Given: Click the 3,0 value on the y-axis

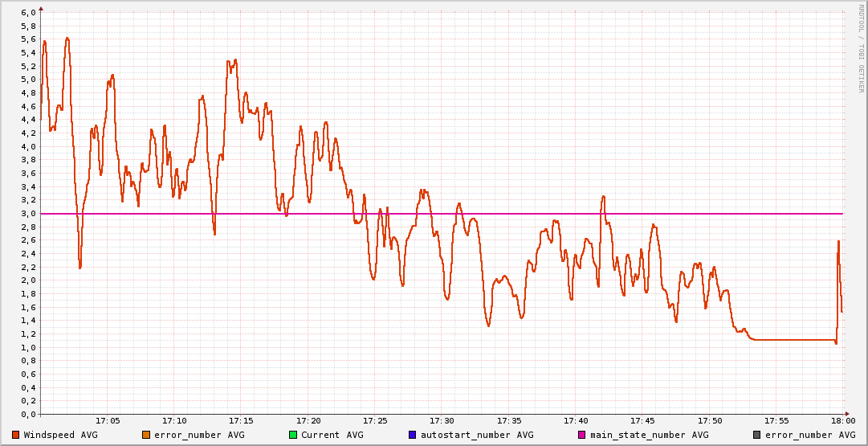Looking at the screenshot, I should coord(27,214).
